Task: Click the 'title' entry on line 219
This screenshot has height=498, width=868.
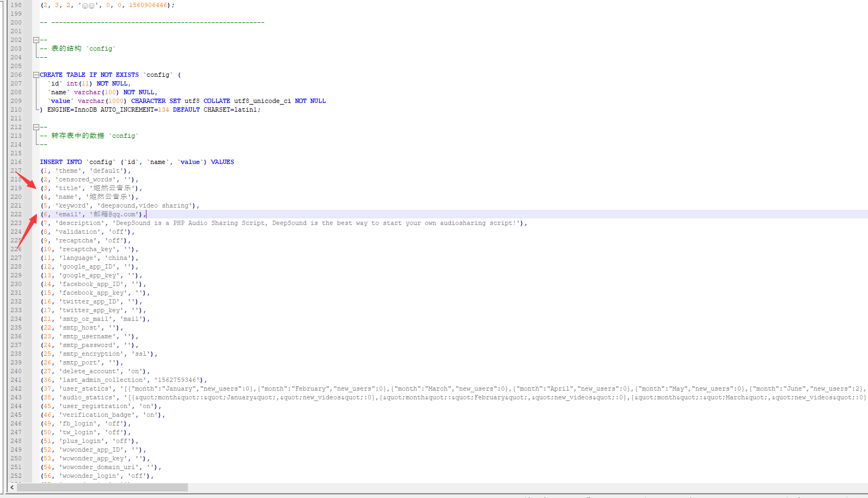Action: (x=69, y=188)
